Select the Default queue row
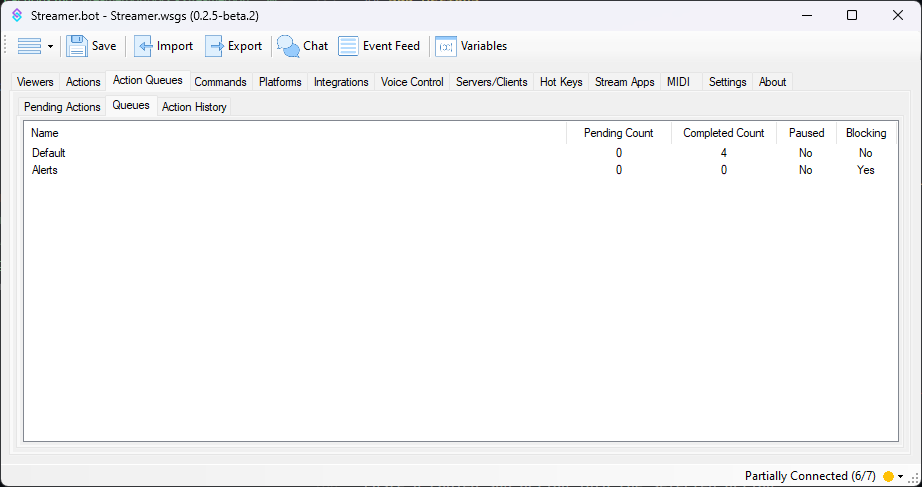This screenshot has width=922, height=487. [x=49, y=153]
